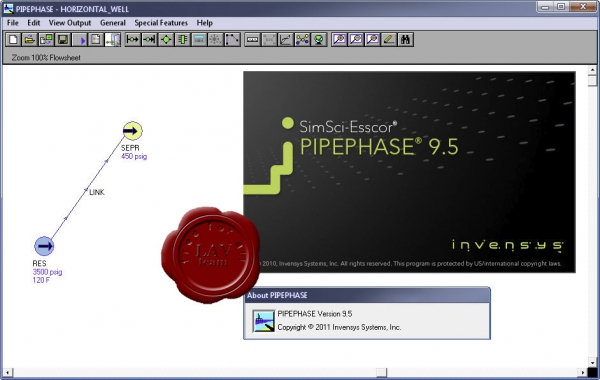This screenshot has height=380, width=600.
Task: Click the import/copy windows toolbar icon
Action: pyautogui.click(x=46, y=39)
